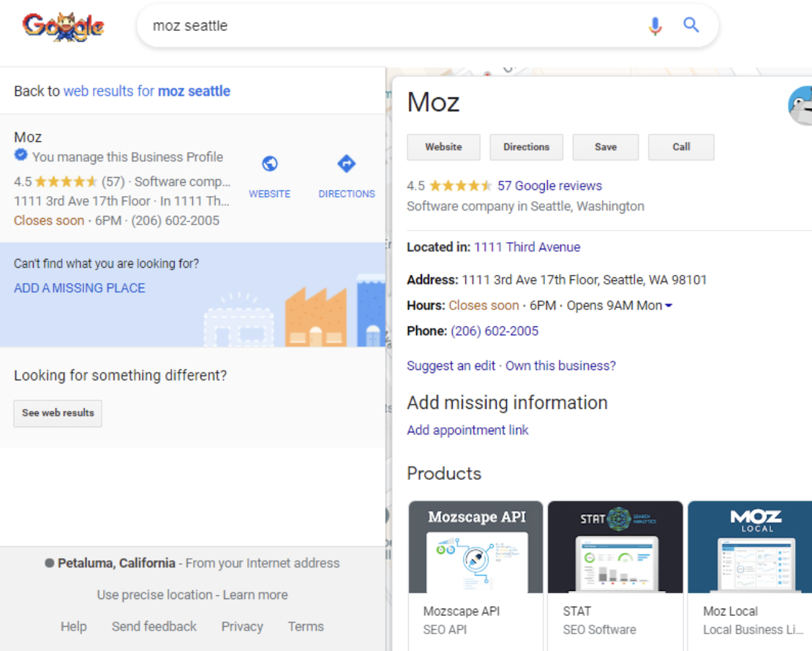The image size is (812, 651).
Task: Click Use precise location link
Action: [x=155, y=595]
